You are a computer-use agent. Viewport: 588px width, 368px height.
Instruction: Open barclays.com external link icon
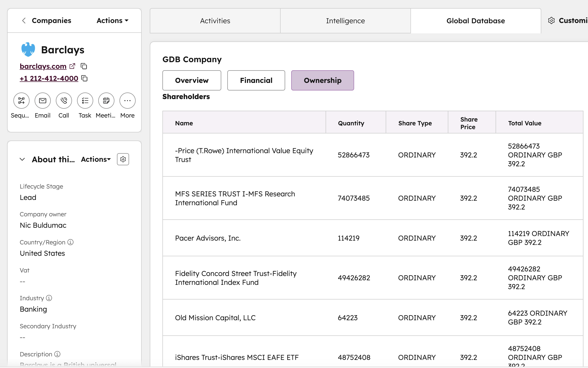72,66
